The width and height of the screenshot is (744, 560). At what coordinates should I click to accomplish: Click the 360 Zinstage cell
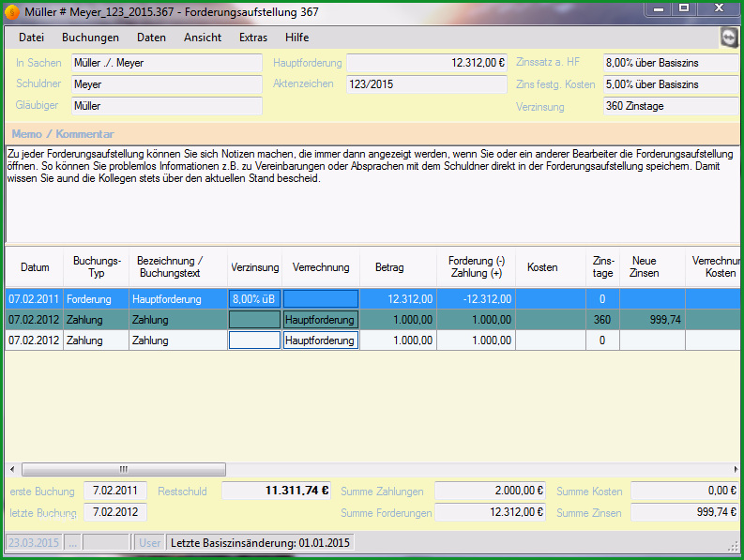pyautogui.click(x=602, y=320)
